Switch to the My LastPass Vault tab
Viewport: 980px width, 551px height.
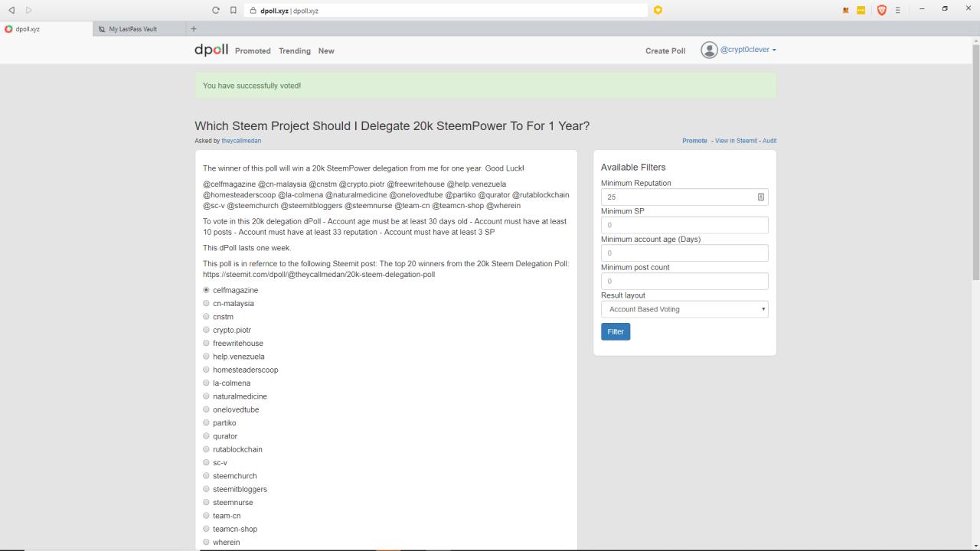tap(138, 29)
